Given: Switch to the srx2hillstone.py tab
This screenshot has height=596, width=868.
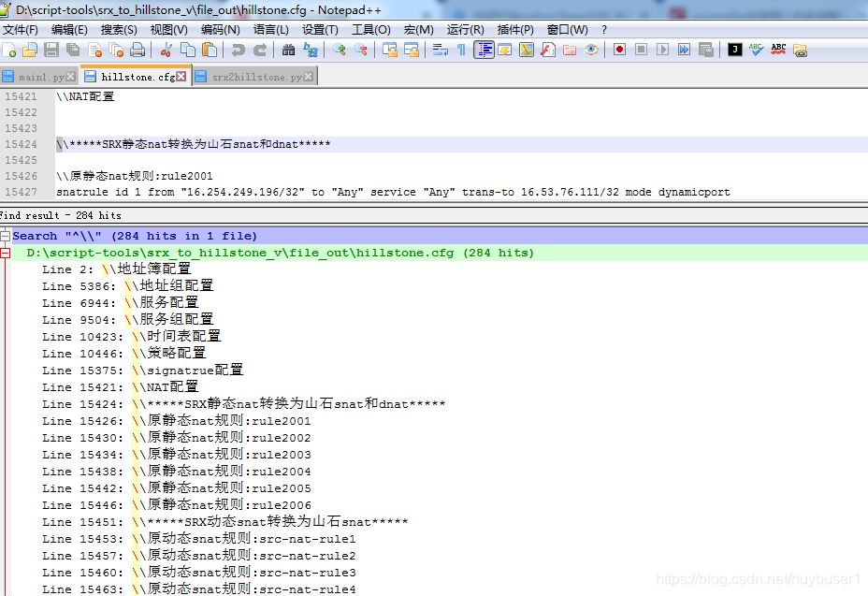Looking at the screenshot, I should point(256,77).
